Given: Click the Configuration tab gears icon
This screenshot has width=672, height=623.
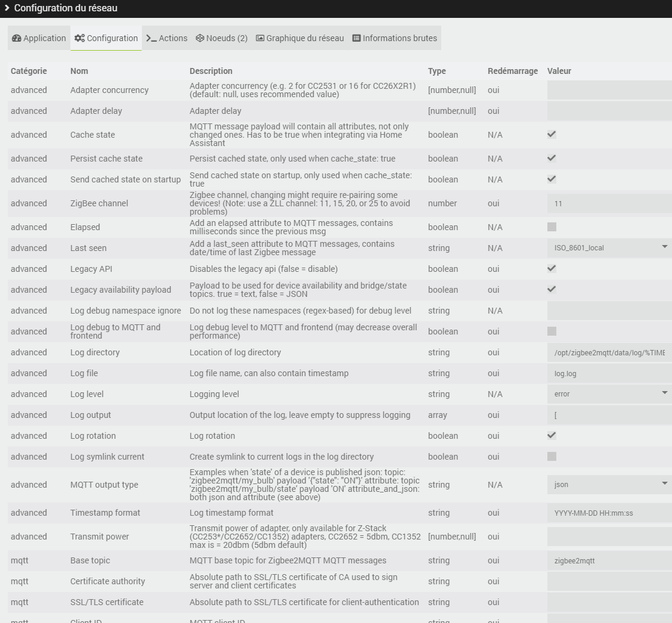Looking at the screenshot, I should tap(79, 38).
